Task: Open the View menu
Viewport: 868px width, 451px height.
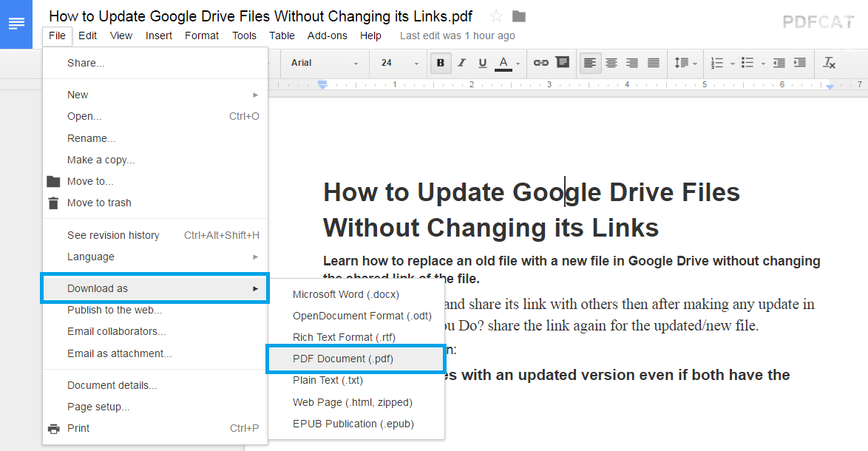Action: (121, 35)
